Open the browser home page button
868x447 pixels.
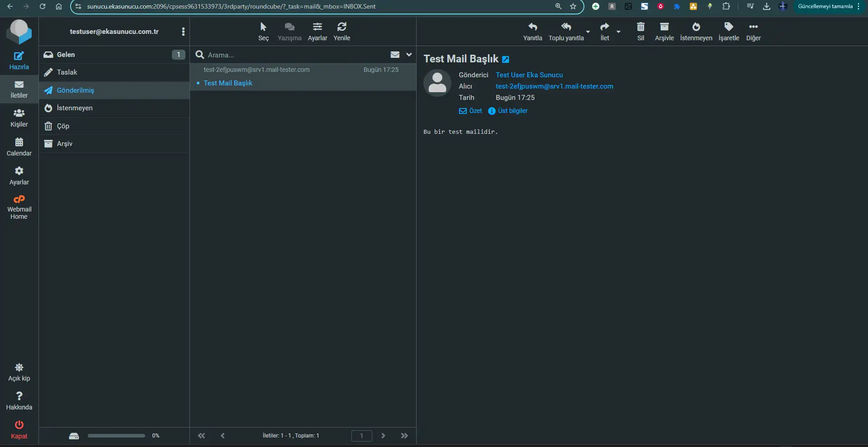point(59,6)
